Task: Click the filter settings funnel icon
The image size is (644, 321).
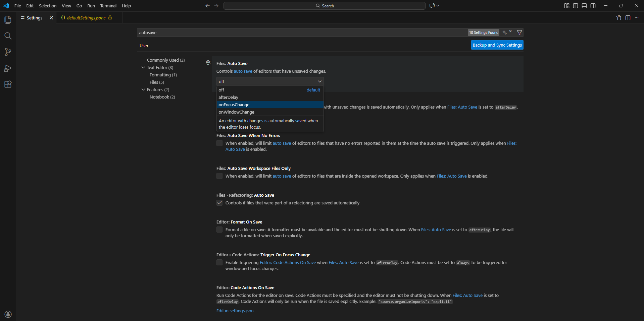Action: pos(519,33)
